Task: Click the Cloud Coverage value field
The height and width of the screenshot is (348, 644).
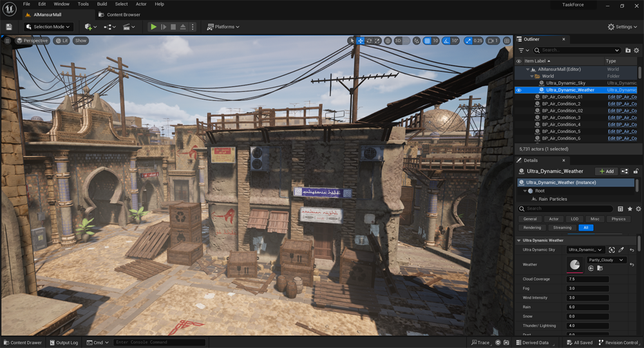Action: 587,279
